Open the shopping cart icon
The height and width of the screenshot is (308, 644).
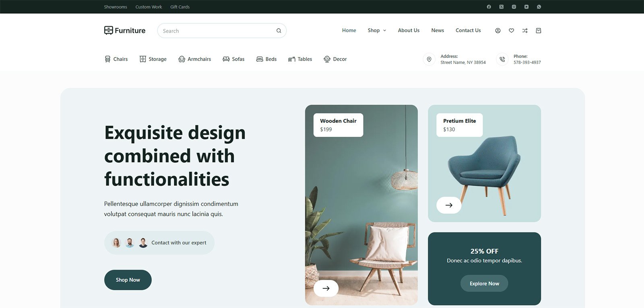(539, 31)
